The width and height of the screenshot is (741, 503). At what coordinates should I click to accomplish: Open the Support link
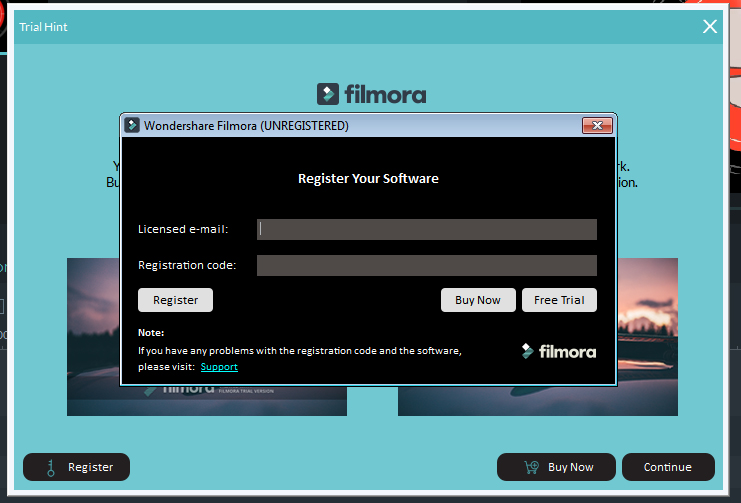coord(219,367)
